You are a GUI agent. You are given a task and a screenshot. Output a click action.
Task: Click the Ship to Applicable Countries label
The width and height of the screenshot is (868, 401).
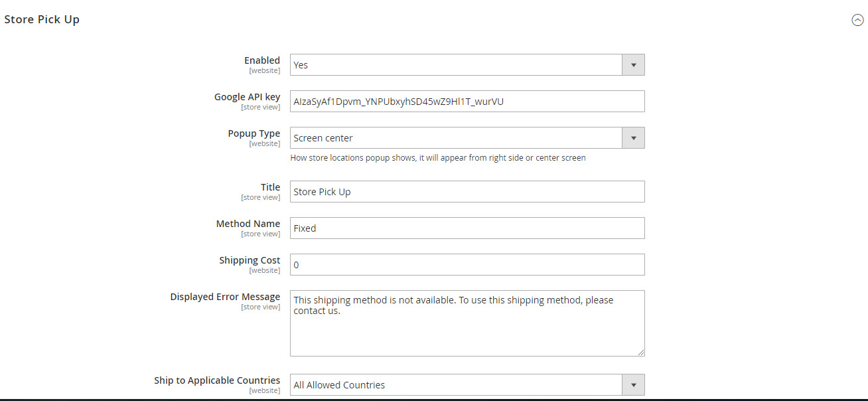217,380
